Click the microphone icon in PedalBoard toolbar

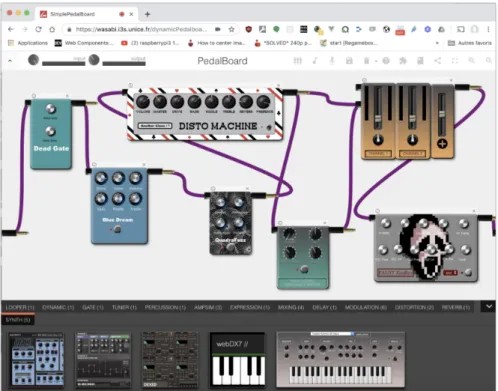click(x=332, y=61)
